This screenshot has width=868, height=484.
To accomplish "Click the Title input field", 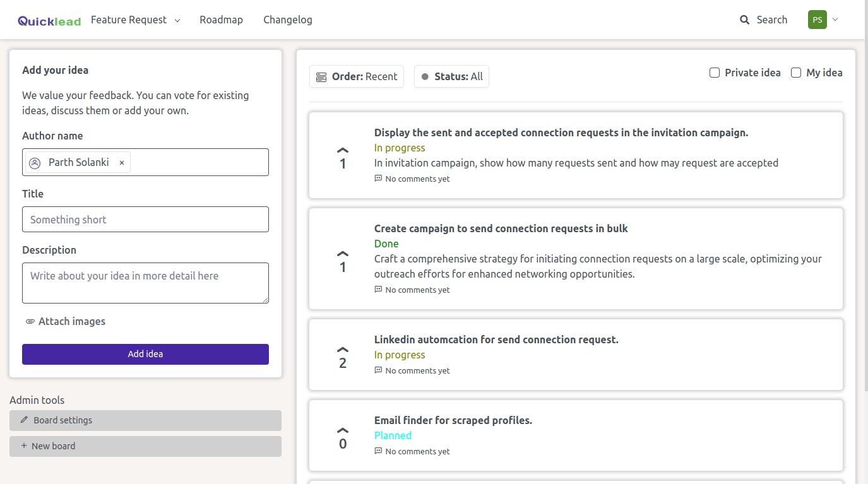I will [145, 220].
